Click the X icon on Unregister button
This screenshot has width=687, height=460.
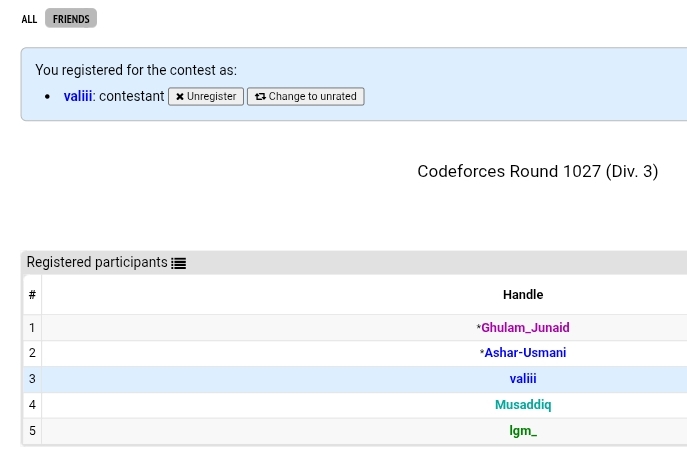[x=180, y=97]
